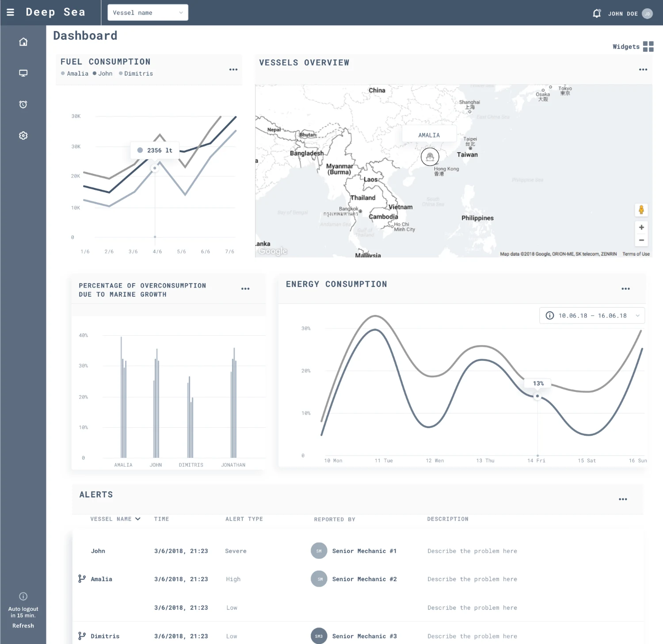Open the 10.06.18 – 16.06.18 date dropdown

pyautogui.click(x=592, y=315)
